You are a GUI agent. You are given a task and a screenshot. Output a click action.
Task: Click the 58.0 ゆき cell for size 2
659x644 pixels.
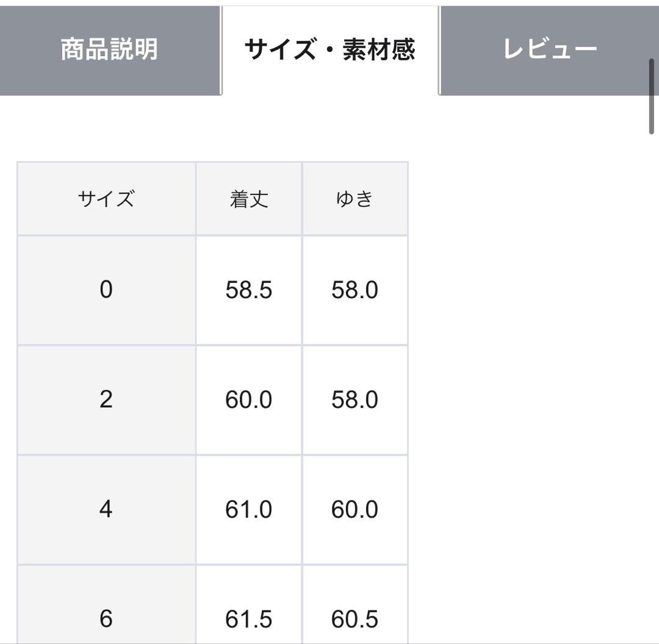(356, 401)
